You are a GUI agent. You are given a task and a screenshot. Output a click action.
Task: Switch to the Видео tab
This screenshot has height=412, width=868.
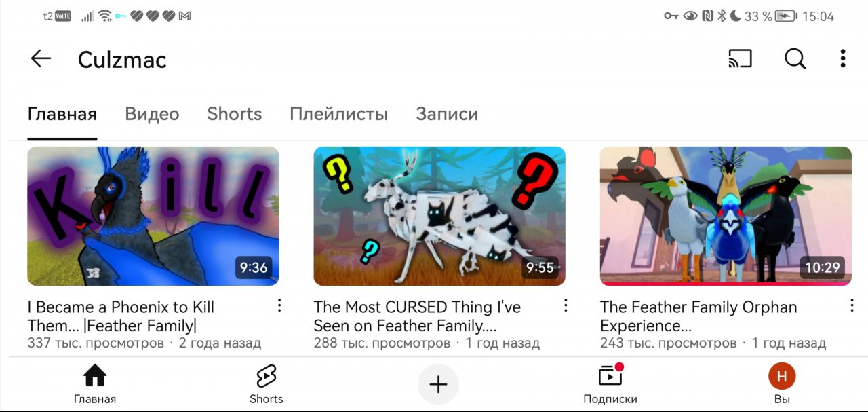pyautogui.click(x=152, y=114)
